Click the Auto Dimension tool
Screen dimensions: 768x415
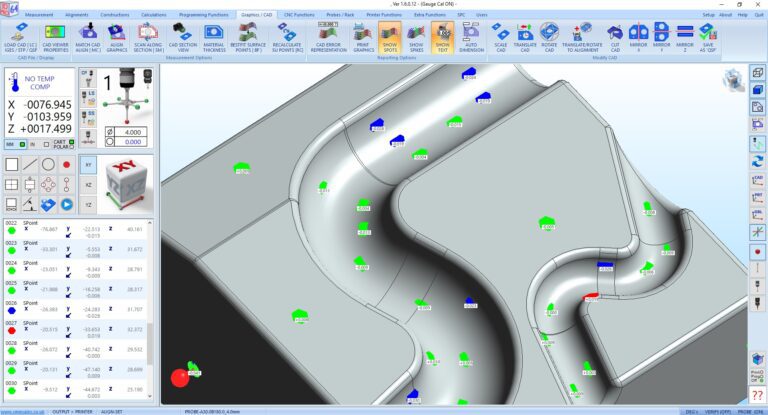pyautogui.click(x=471, y=38)
